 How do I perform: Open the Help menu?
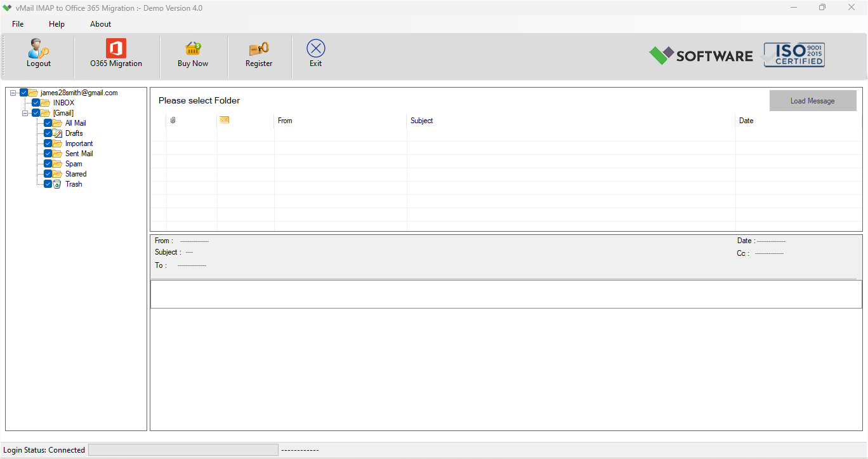click(x=56, y=24)
